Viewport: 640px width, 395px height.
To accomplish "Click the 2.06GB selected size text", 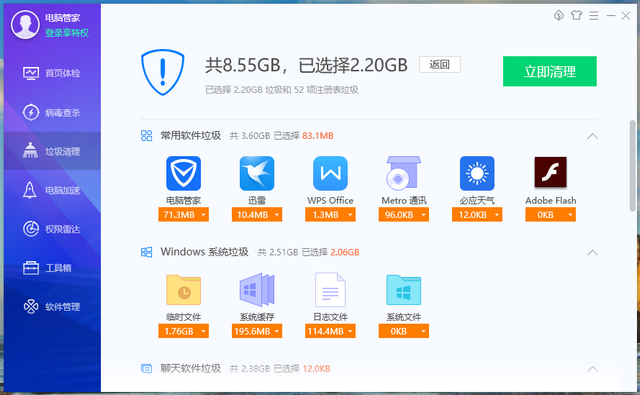I will [x=345, y=253].
